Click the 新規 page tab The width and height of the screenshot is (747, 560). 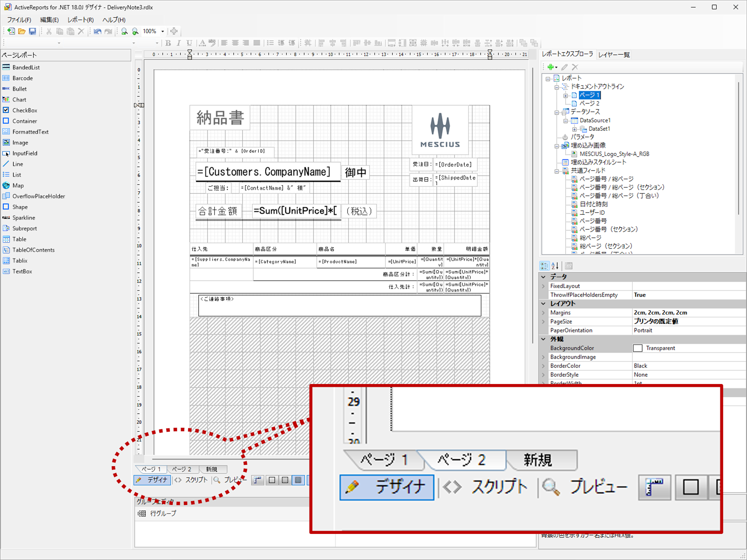(x=211, y=469)
